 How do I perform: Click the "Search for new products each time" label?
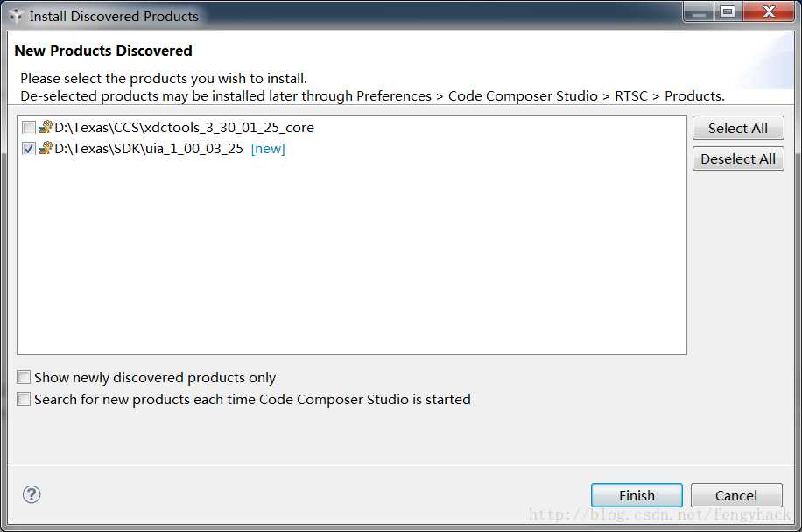252,399
